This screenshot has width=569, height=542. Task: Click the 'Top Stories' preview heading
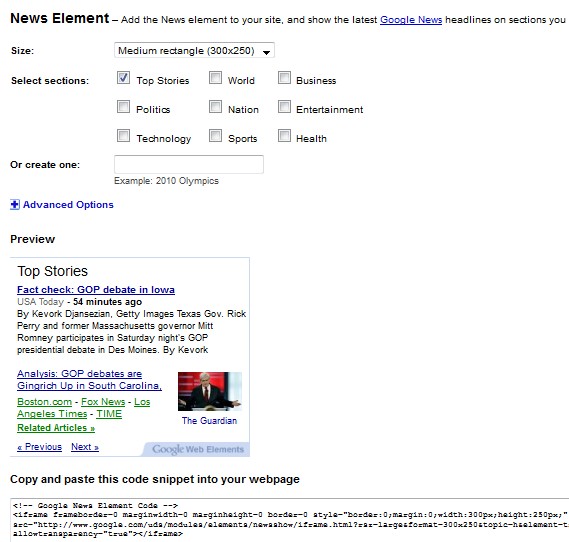click(53, 271)
